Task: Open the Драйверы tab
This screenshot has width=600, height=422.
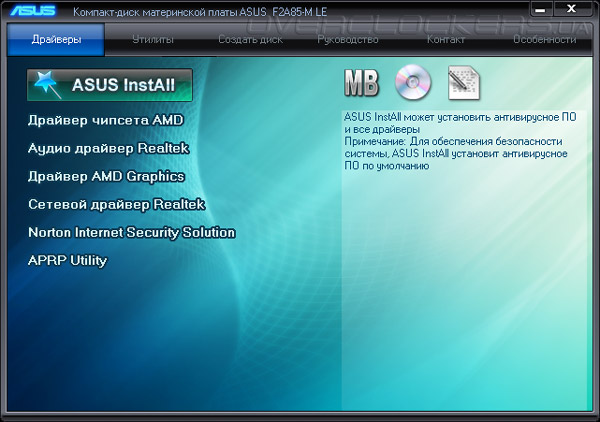Action: click(x=56, y=39)
